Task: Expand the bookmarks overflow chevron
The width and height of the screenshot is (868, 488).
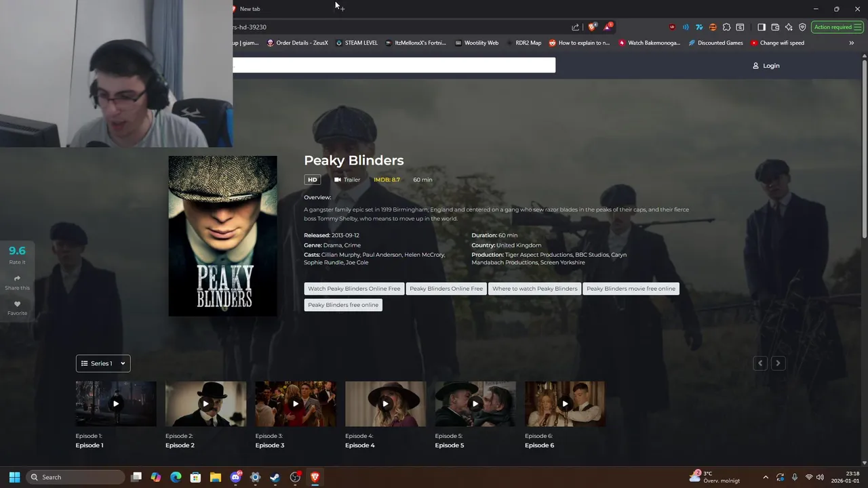Action: pos(852,43)
